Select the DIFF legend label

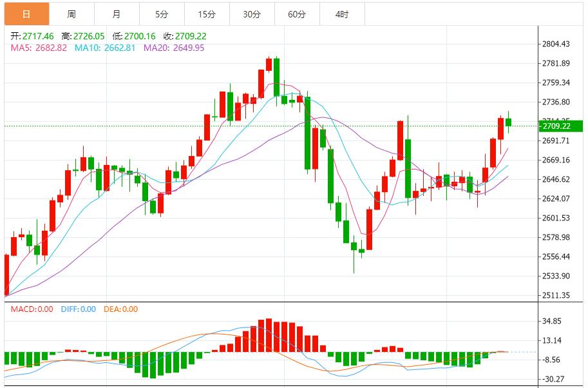pos(78,309)
